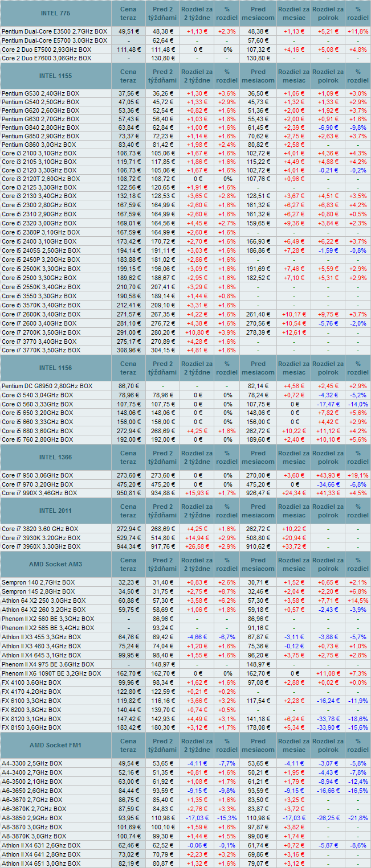Screen dimensions: 371x868
Task: Select Sempron 140 2,7GHz BOX
Action: point(38,582)
